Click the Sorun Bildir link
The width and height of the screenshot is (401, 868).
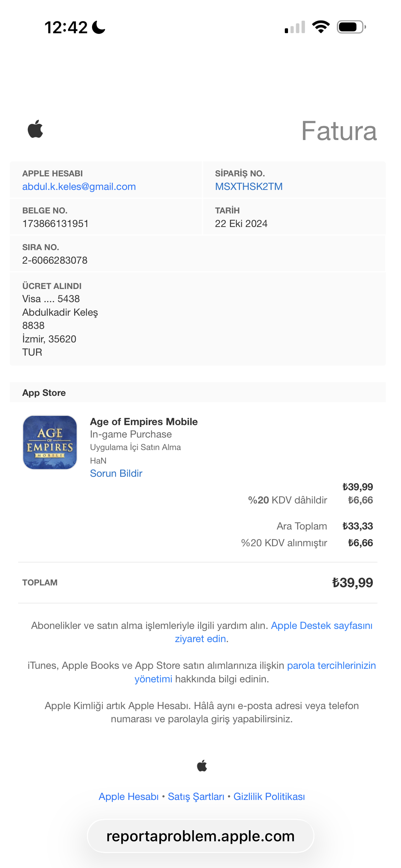[x=116, y=473]
